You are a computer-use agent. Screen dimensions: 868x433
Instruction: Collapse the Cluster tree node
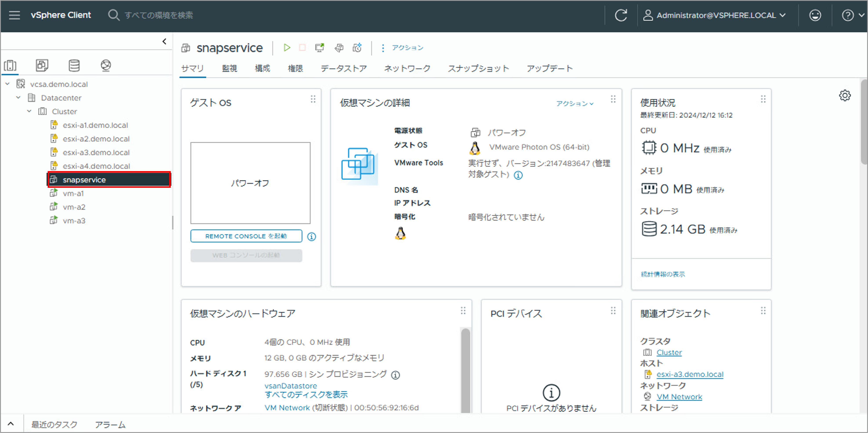(29, 111)
